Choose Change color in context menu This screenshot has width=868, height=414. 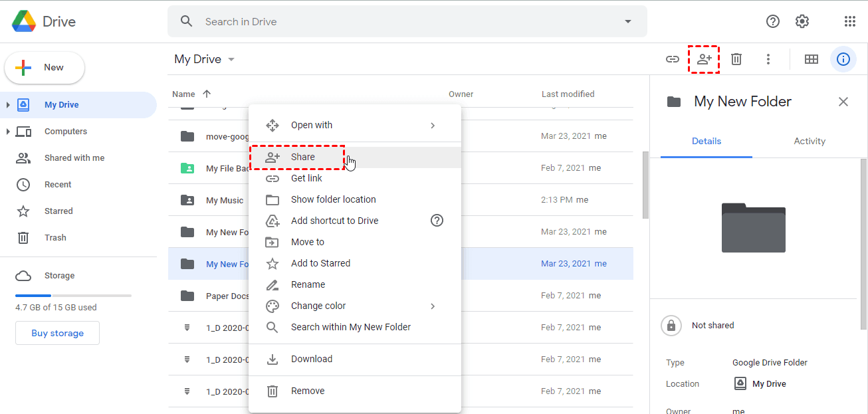click(355, 306)
